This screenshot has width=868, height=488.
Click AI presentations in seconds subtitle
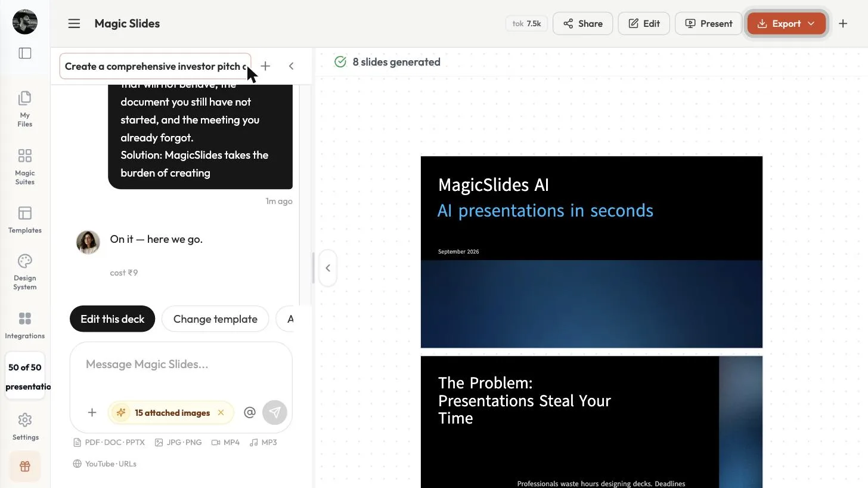tap(545, 211)
